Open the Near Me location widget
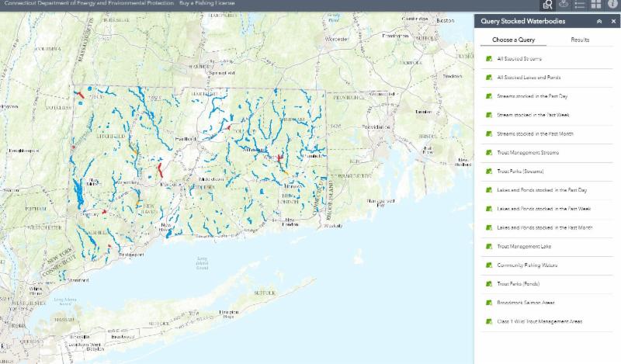621x364 pixels. tap(564, 5)
